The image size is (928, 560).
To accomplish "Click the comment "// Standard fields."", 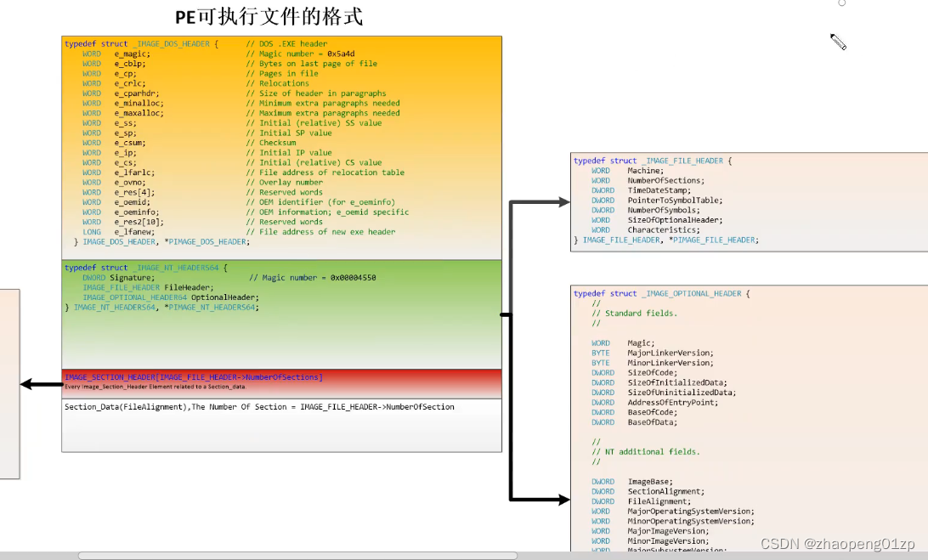I will pos(635,314).
